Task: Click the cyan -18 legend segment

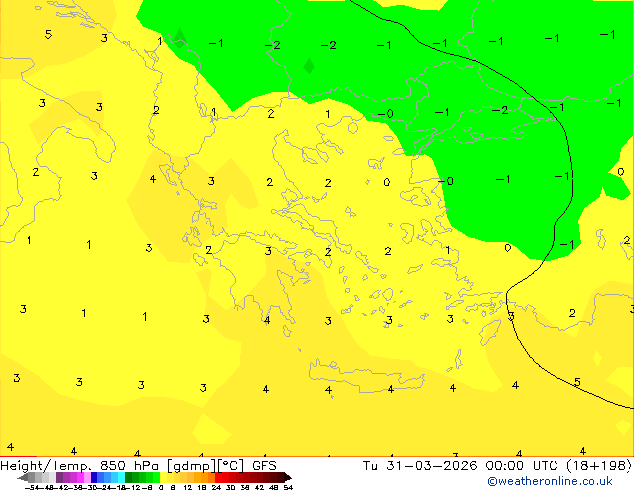Action: (x=122, y=478)
